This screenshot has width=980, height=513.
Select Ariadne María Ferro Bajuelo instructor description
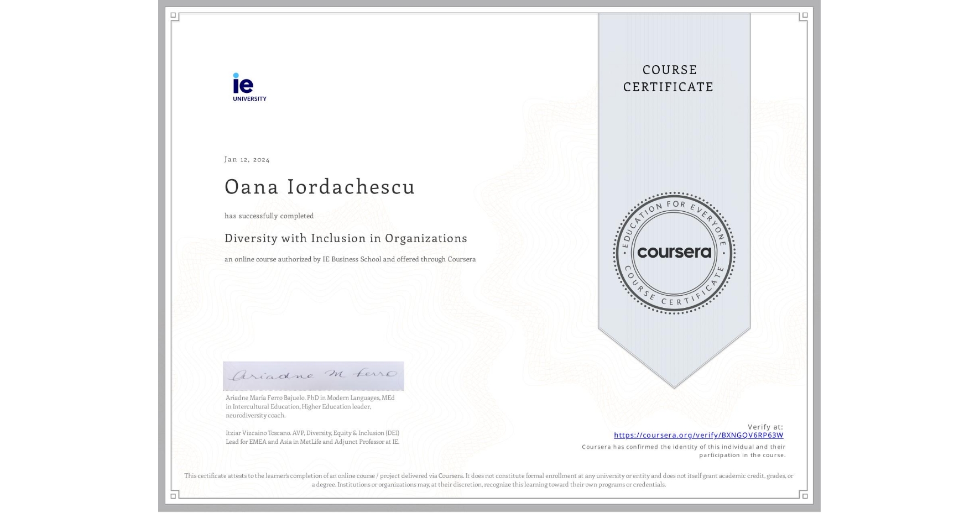[x=310, y=406]
